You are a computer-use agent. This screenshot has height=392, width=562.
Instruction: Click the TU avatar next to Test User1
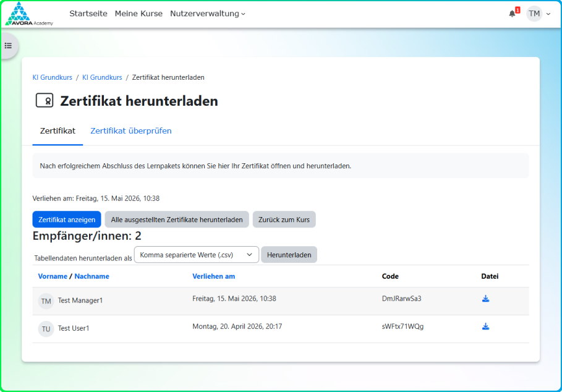click(x=46, y=328)
